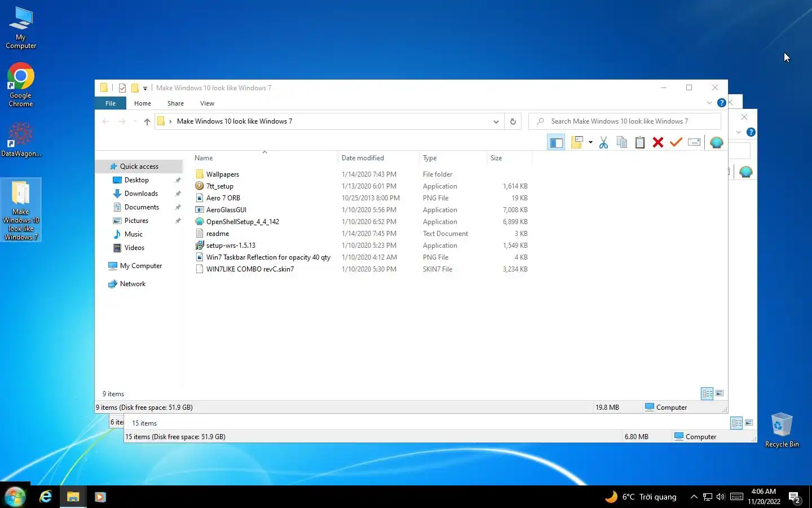The image size is (812, 508).
Task: Click the orange checkmark Properties icon
Action: pos(676,142)
